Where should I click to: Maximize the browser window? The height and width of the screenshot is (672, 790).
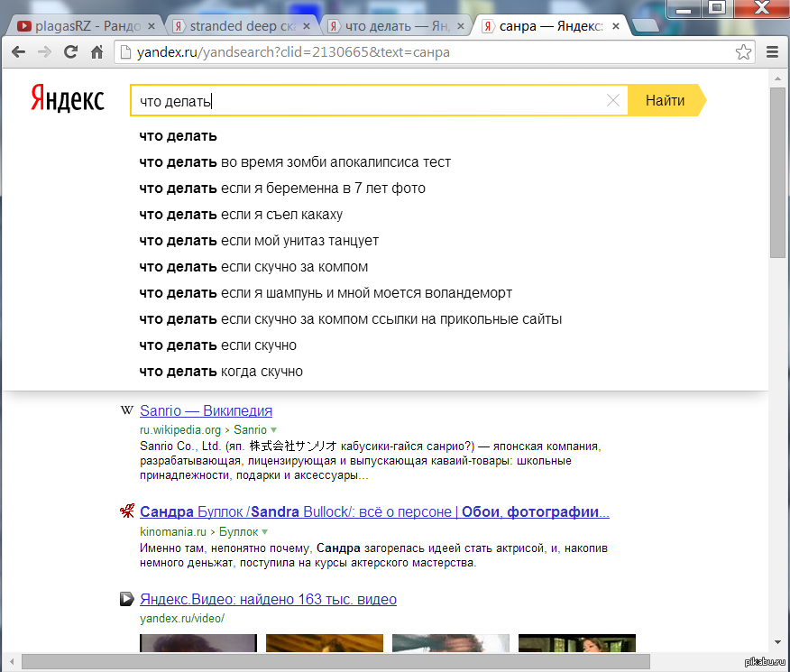point(717,8)
